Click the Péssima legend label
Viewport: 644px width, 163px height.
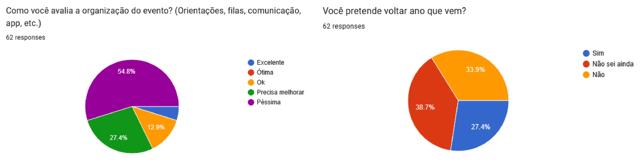268,102
